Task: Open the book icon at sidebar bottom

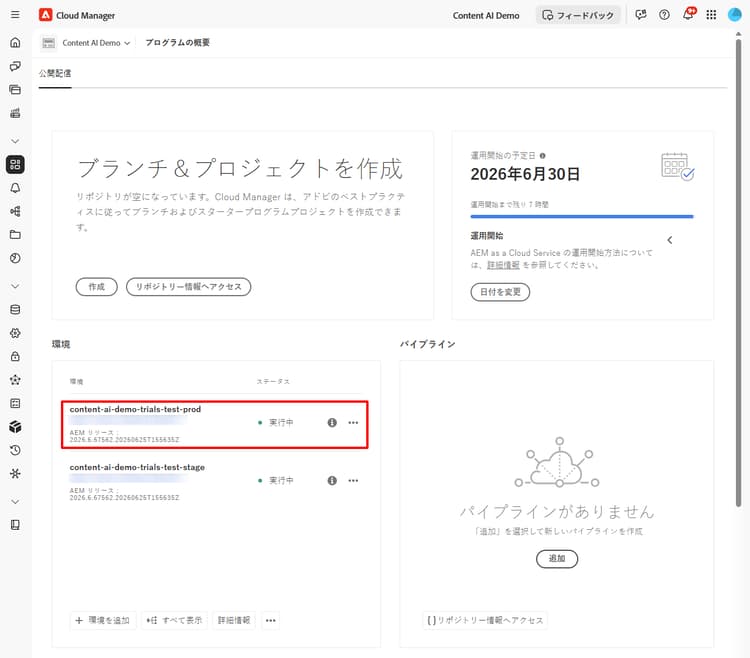Action: point(15,525)
